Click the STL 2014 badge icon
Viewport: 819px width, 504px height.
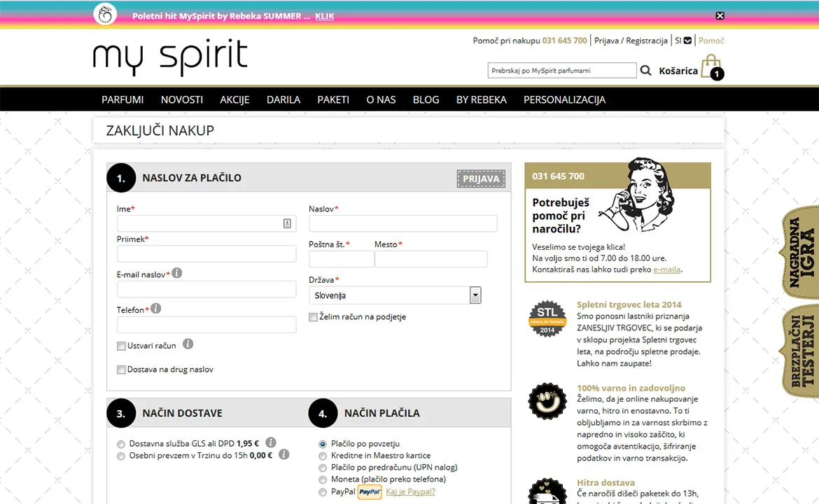[547, 318]
